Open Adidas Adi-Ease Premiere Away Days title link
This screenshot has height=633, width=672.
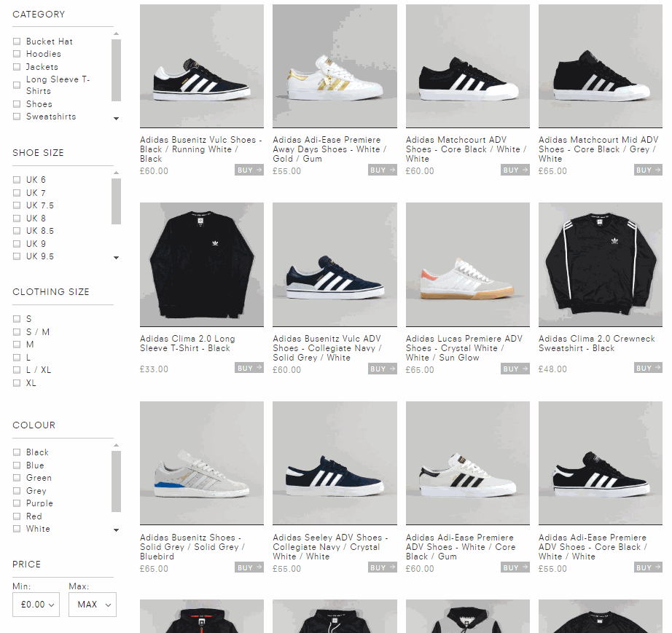(329, 149)
